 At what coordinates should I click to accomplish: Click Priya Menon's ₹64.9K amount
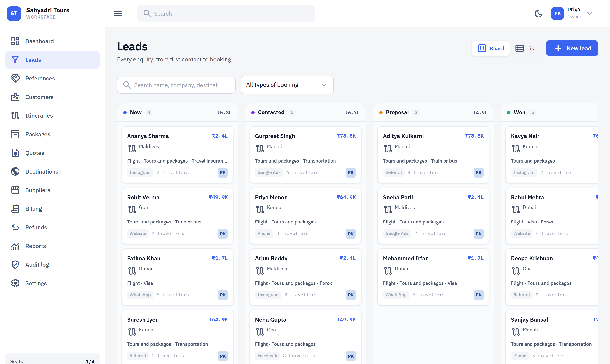coord(346,197)
